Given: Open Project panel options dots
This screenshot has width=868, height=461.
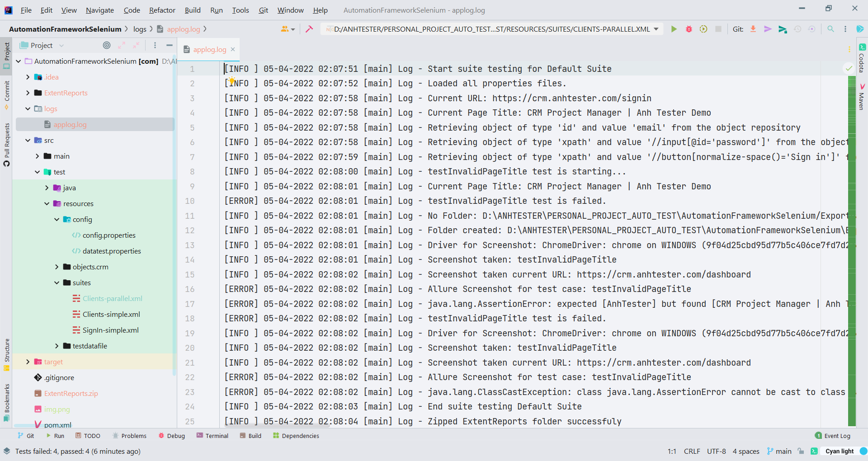Looking at the screenshot, I should (155, 45).
